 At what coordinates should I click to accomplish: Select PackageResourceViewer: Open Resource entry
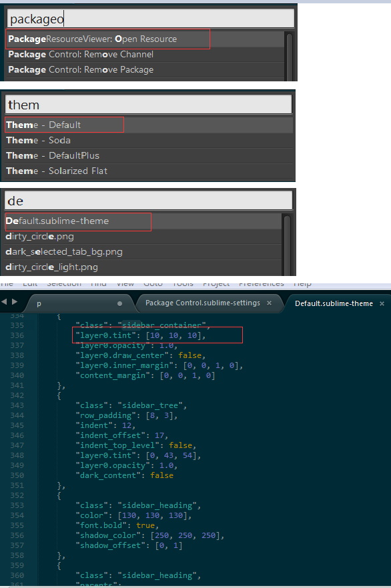(145, 39)
